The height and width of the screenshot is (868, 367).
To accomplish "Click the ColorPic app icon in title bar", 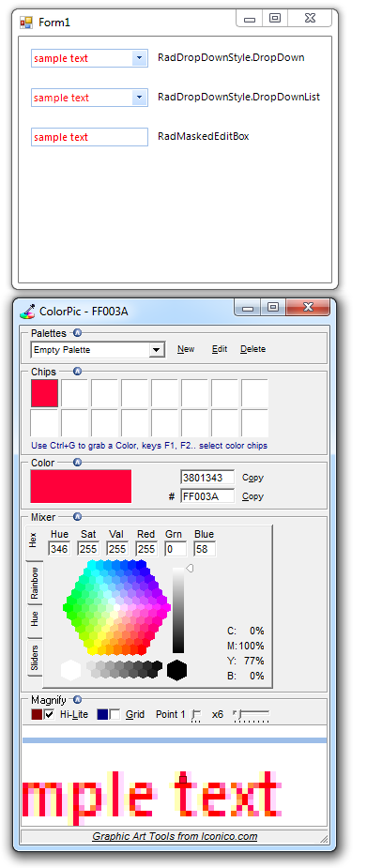I will (x=27, y=311).
